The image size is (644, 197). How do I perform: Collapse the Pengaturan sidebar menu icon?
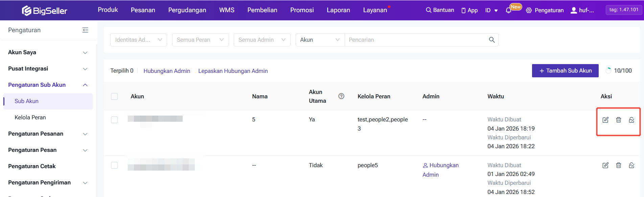tap(85, 30)
